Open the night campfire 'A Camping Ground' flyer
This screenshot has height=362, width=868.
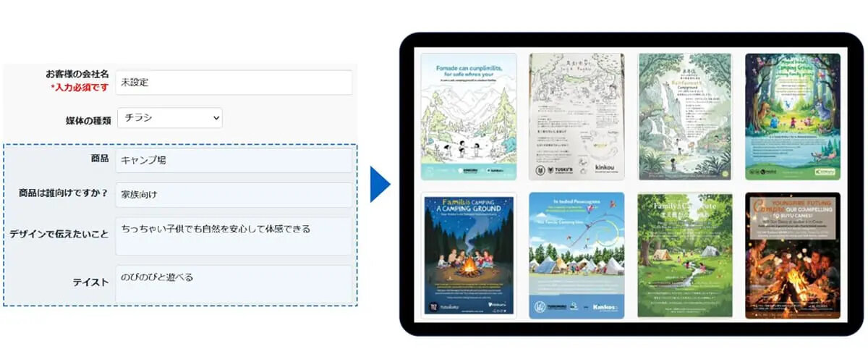[469, 255]
